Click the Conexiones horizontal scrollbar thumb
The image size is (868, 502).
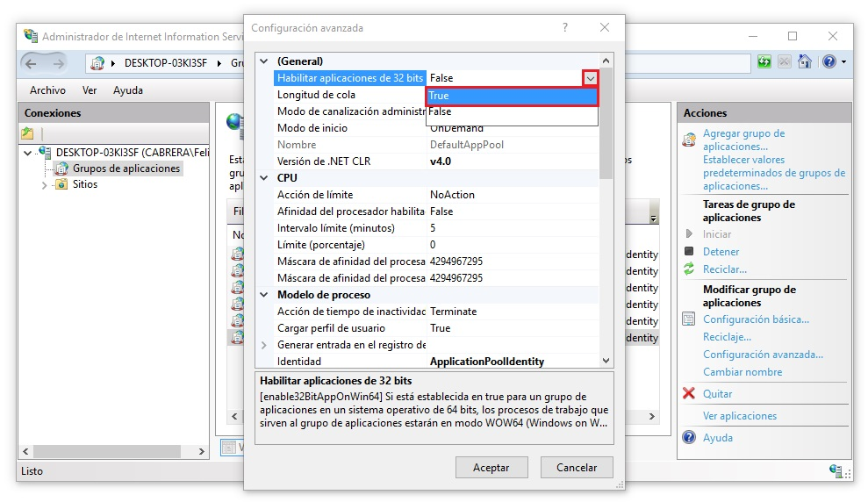[106, 452]
